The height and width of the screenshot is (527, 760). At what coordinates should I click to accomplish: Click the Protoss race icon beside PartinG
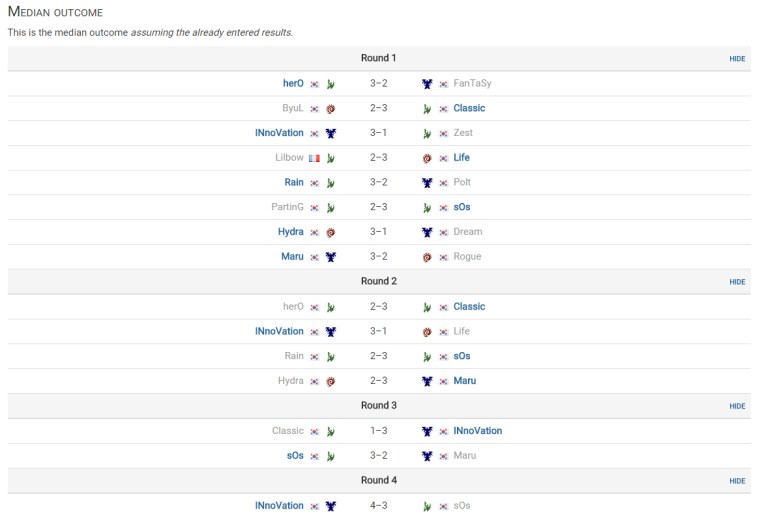pyautogui.click(x=330, y=208)
